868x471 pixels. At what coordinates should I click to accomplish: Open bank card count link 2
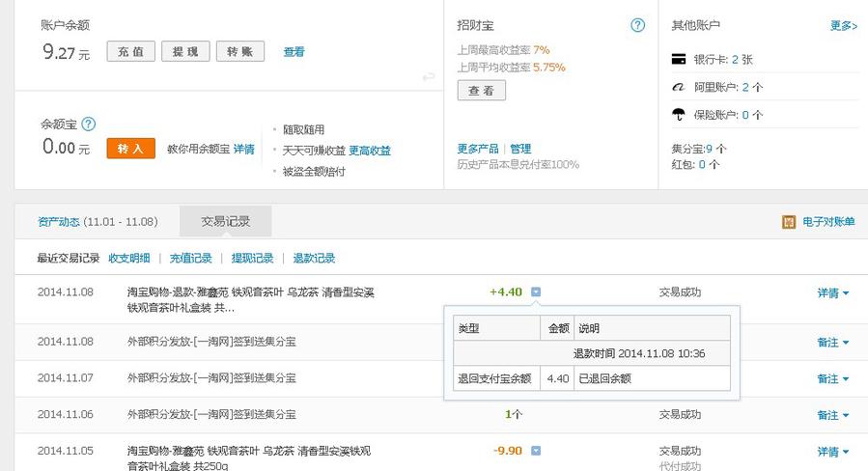point(735,59)
